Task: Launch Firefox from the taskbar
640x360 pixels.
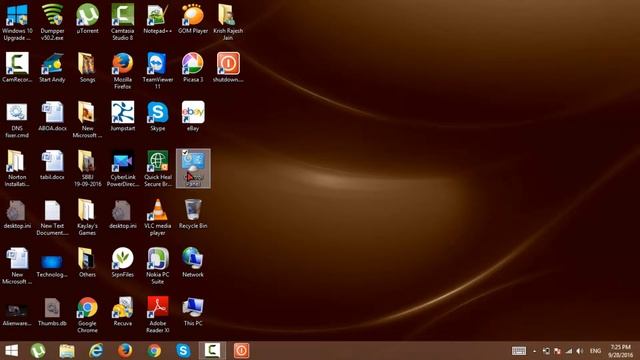Action: [x=125, y=351]
